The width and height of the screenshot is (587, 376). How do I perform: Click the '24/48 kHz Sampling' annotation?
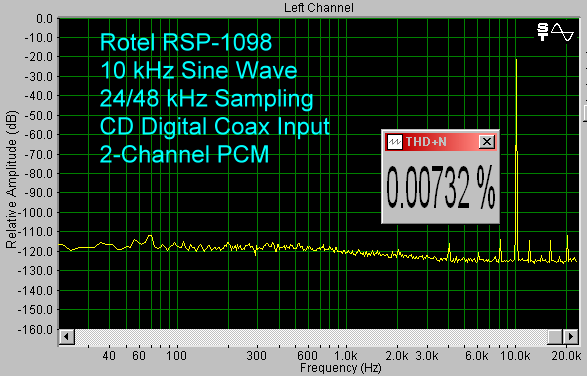(206, 98)
